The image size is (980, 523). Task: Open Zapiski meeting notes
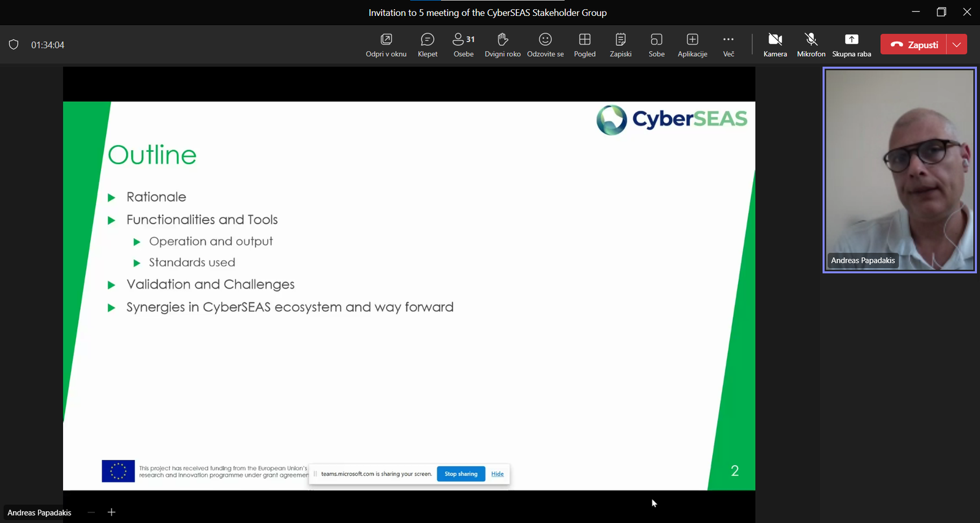pyautogui.click(x=620, y=45)
